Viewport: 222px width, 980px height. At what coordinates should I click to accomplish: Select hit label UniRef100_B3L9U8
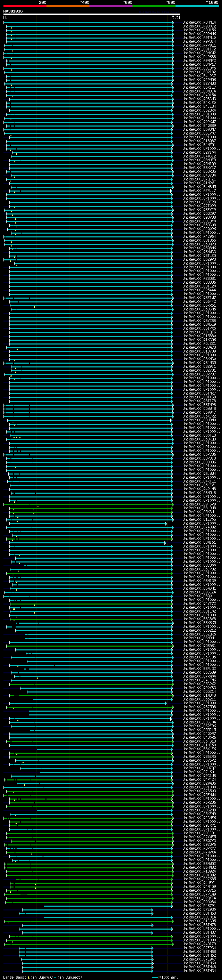coord(199,508)
